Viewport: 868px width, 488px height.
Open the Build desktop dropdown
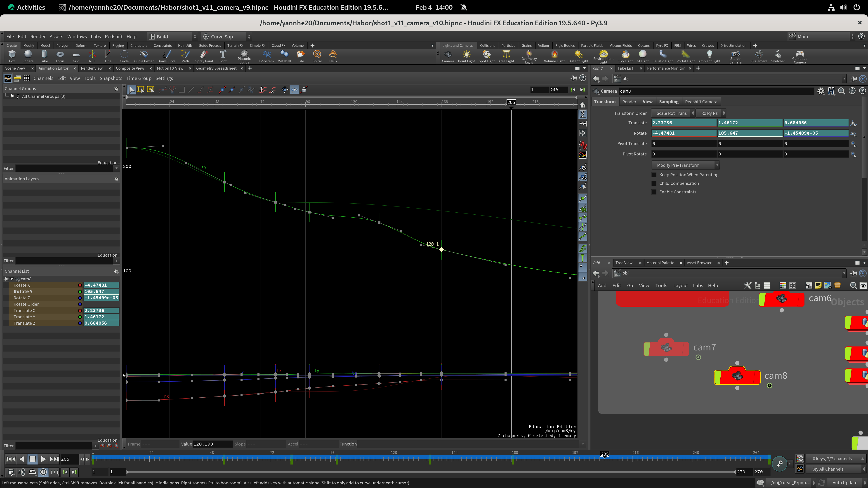tap(172, 36)
